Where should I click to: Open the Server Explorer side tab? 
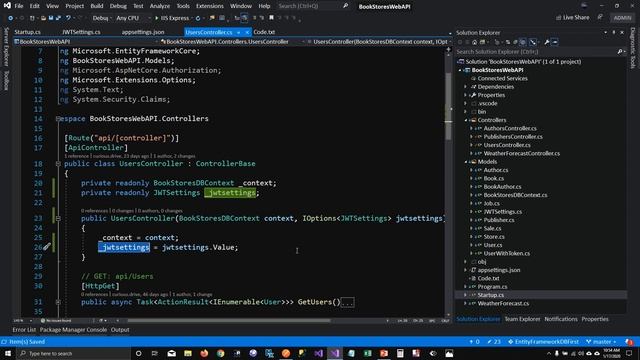pos(6,47)
